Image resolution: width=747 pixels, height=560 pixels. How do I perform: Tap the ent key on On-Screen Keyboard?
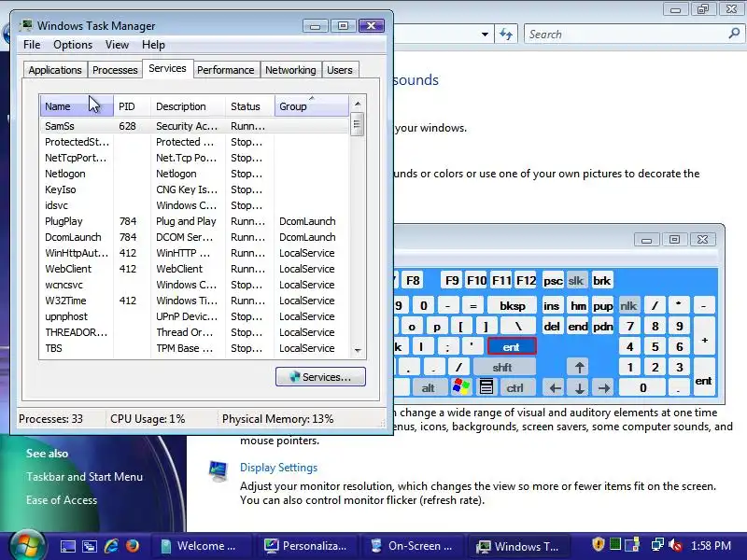point(512,346)
